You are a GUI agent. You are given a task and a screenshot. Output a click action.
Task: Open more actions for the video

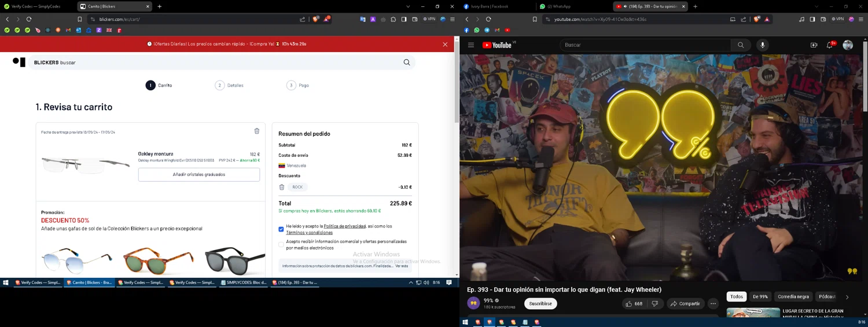click(x=713, y=304)
